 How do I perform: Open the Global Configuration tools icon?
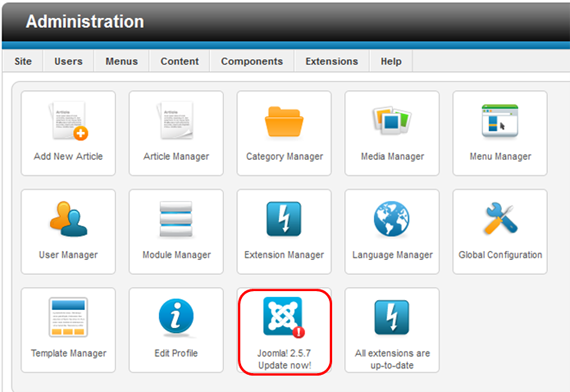[x=500, y=218]
